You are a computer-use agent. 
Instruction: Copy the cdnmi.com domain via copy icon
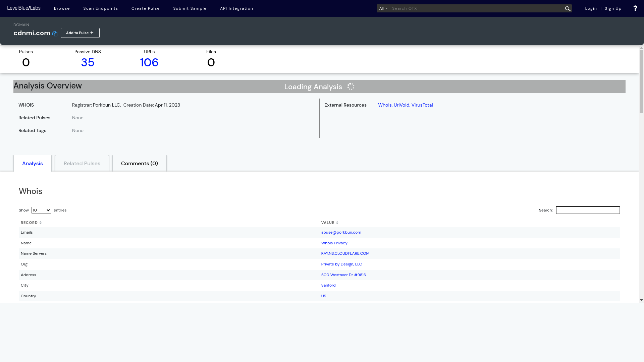click(x=55, y=34)
